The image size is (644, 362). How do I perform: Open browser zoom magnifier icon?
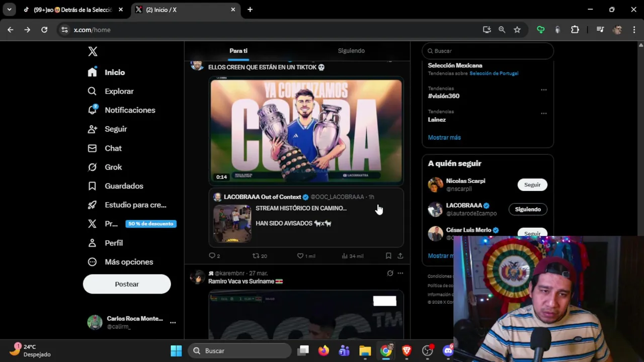[502, 30]
